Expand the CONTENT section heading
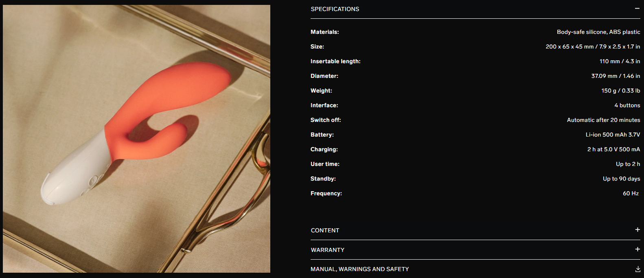This screenshot has width=644, height=278. (x=325, y=230)
